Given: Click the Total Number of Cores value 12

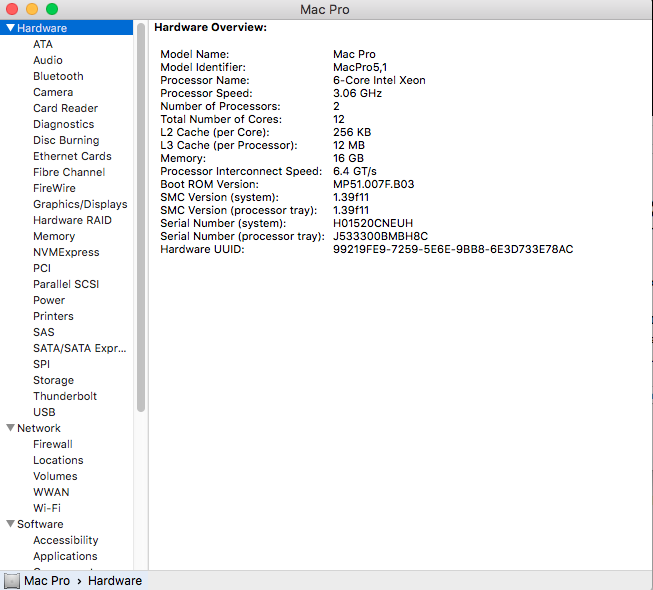Looking at the screenshot, I should (339, 119).
